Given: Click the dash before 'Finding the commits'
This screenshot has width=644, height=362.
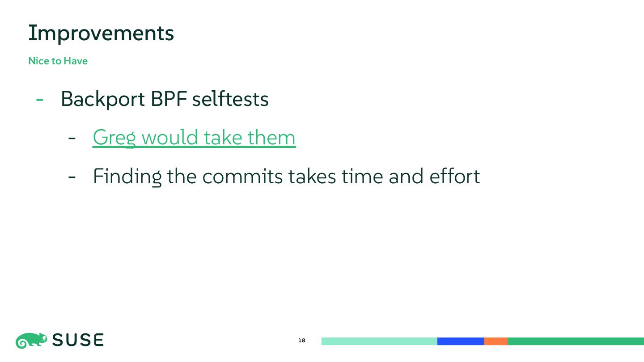Looking at the screenshot, I should (x=72, y=177).
